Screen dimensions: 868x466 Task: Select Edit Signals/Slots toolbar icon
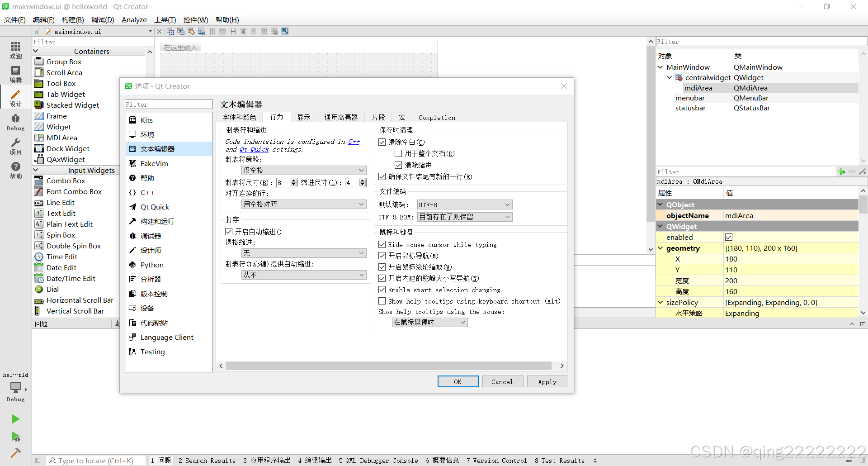point(181,31)
